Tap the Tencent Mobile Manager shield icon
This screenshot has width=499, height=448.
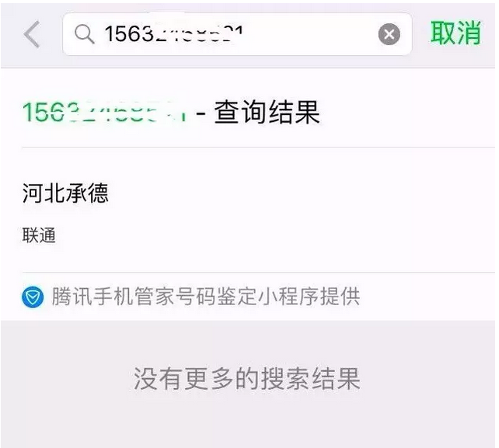pos(33,297)
